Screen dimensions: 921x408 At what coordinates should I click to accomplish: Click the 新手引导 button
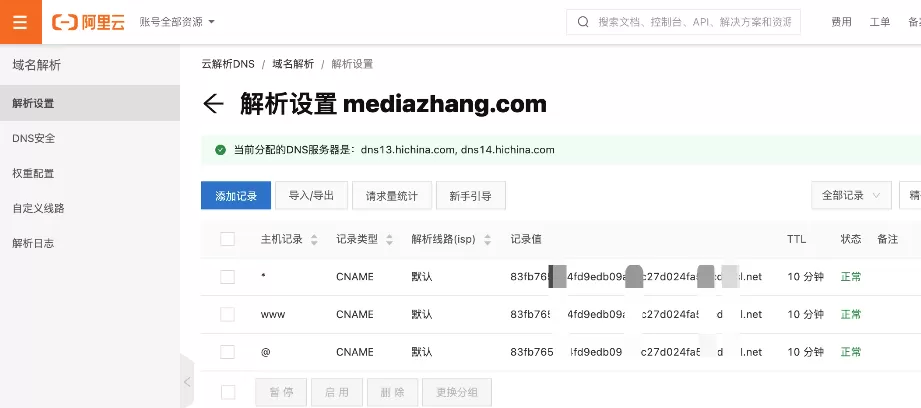point(470,195)
